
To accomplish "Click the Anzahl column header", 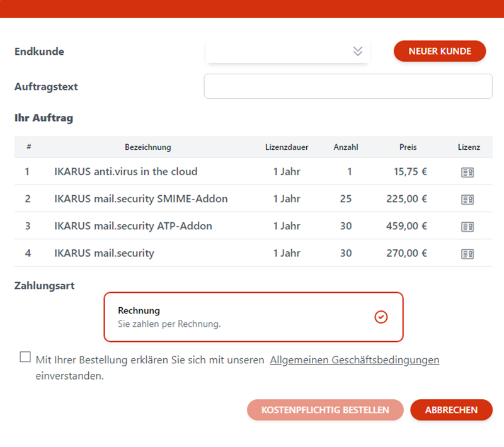I will (x=346, y=147).
